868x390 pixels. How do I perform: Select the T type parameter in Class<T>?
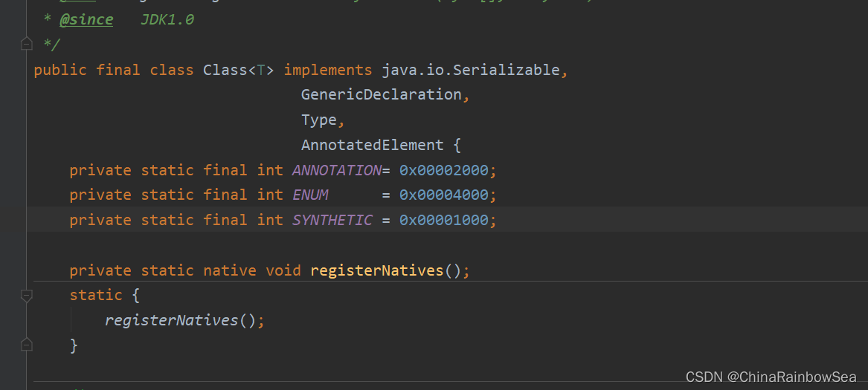(x=261, y=71)
